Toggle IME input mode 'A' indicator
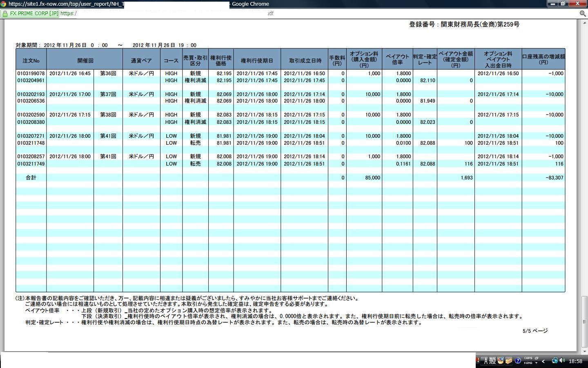The width and height of the screenshot is (588, 368). click(x=486, y=361)
